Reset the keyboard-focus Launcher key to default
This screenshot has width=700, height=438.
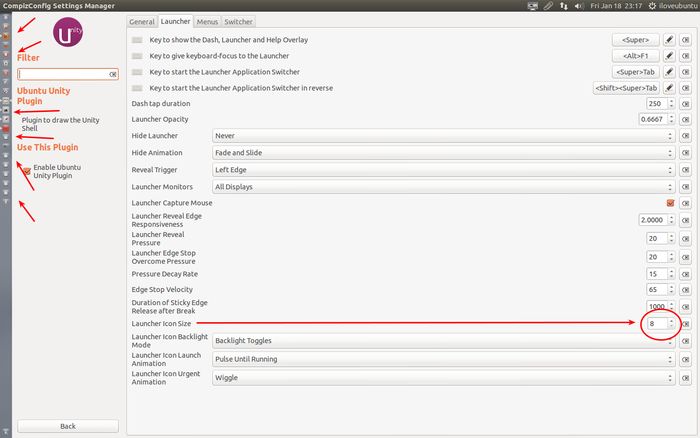coord(685,56)
